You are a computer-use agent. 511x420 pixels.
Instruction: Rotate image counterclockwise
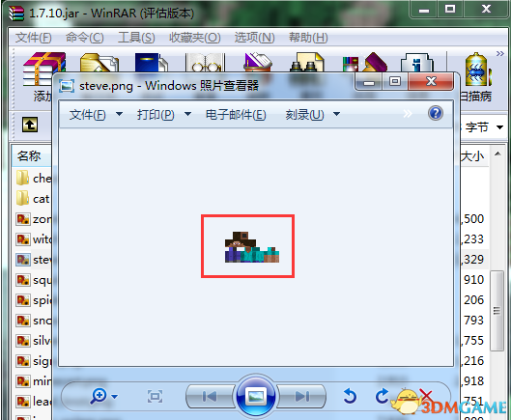pyautogui.click(x=350, y=396)
